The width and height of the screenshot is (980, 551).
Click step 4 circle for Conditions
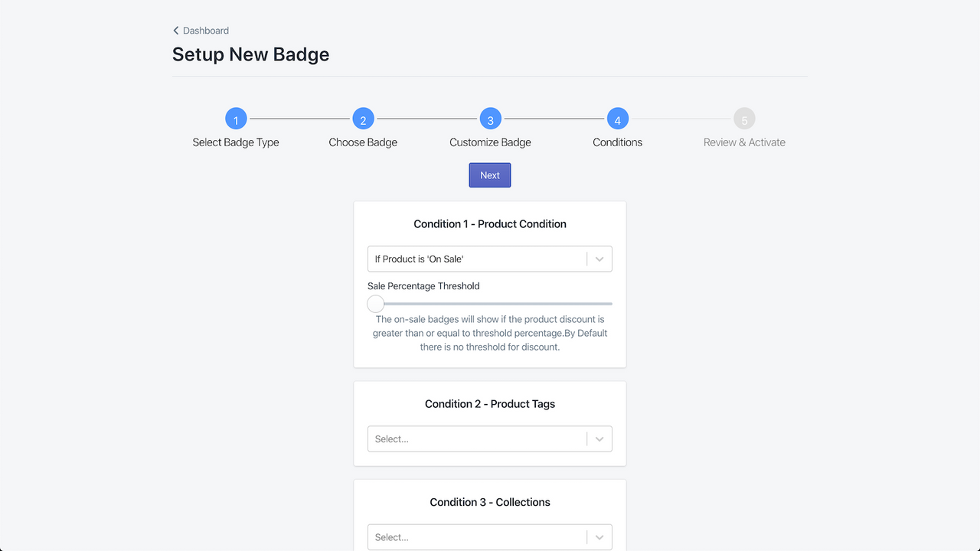point(617,119)
